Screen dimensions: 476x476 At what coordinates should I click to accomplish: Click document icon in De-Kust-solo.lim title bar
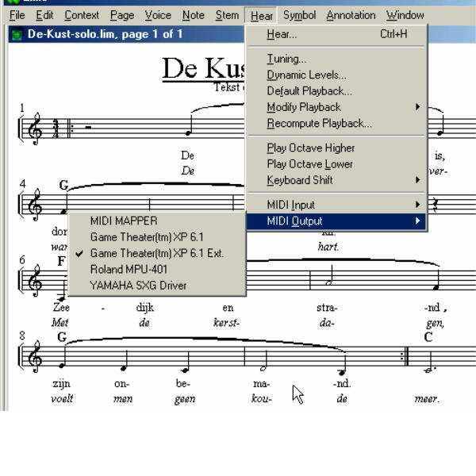pyautogui.click(x=17, y=34)
